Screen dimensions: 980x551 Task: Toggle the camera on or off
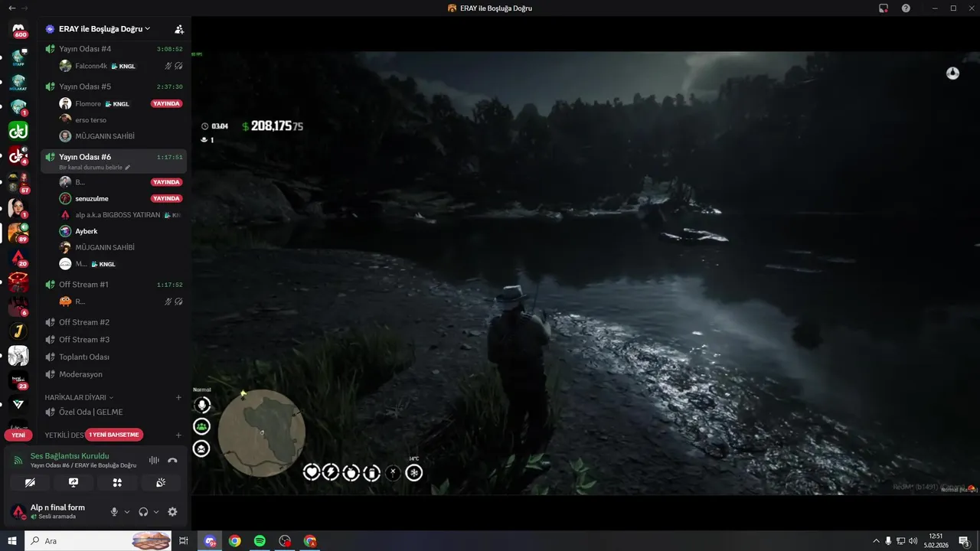[30, 482]
